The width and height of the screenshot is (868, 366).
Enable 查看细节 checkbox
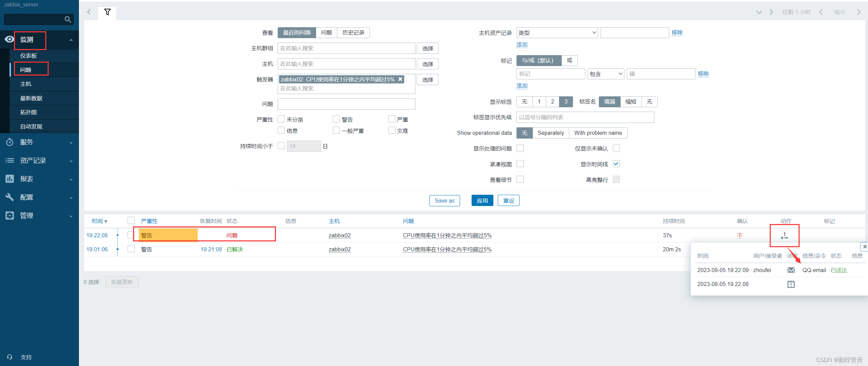tap(520, 179)
